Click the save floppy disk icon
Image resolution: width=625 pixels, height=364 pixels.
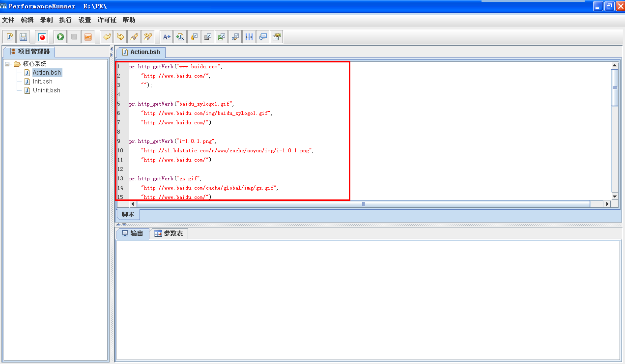coord(23,37)
